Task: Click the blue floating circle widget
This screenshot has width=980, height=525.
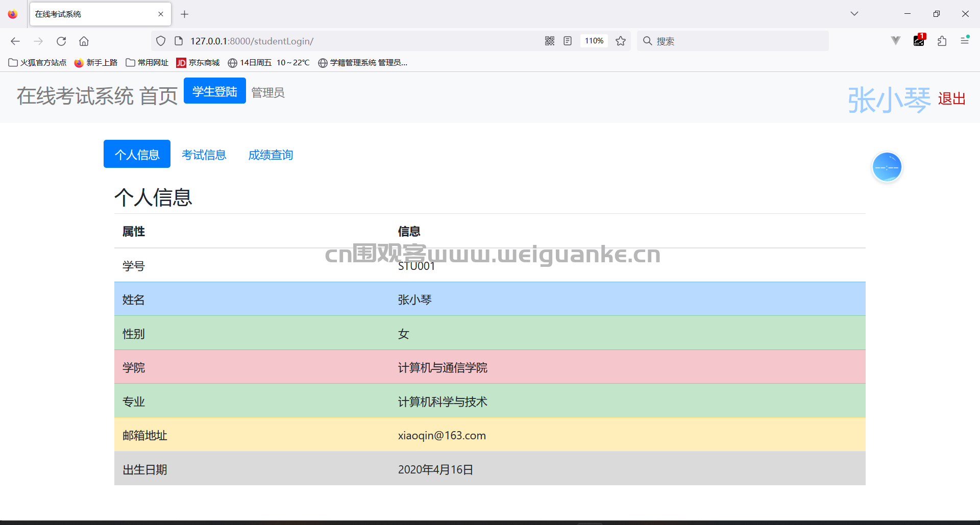Action: [x=887, y=167]
